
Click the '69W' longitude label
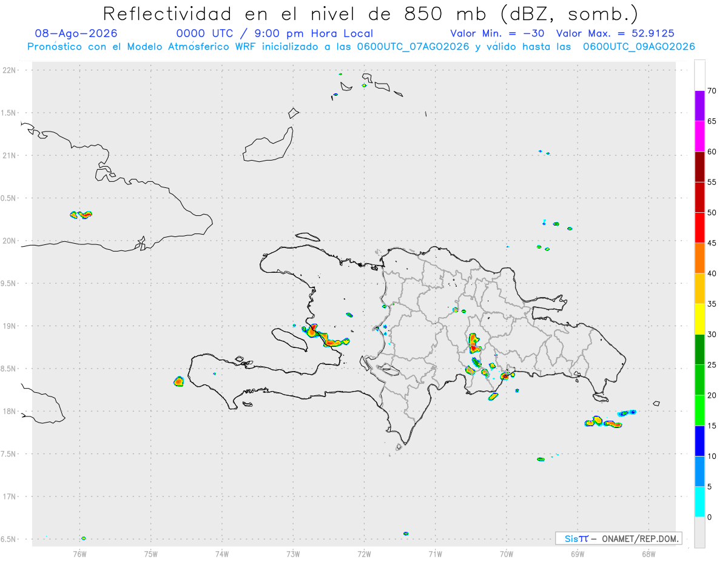(578, 554)
